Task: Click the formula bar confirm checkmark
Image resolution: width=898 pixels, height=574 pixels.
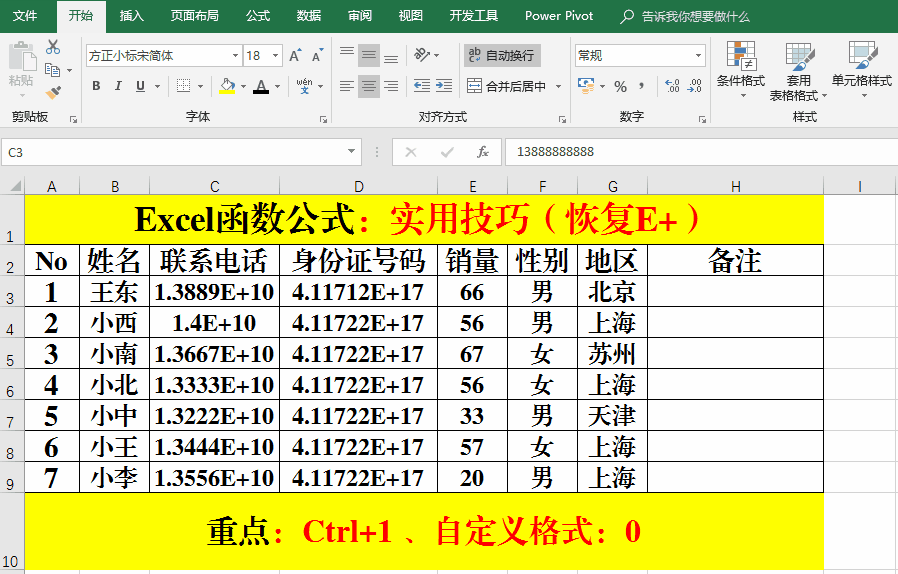Action: coord(447,152)
